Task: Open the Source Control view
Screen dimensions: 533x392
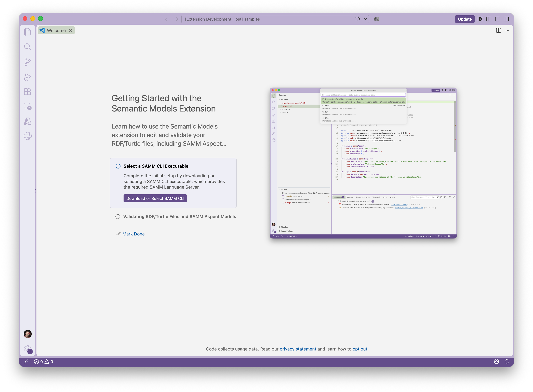Action: 28,62
